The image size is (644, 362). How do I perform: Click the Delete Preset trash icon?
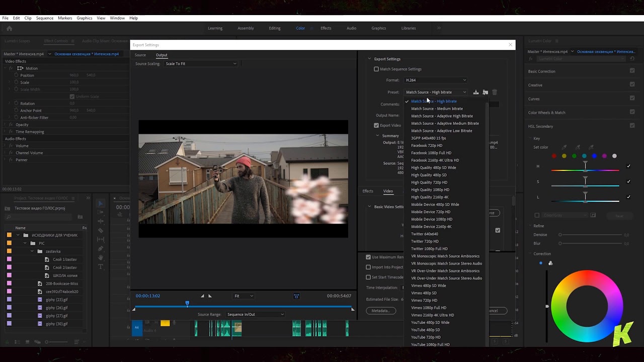(x=495, y=92)
